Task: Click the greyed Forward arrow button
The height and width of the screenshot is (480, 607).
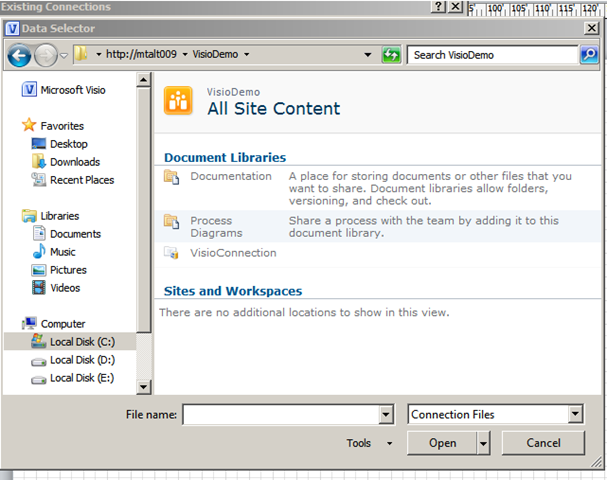Action: [x=46, y=55]
